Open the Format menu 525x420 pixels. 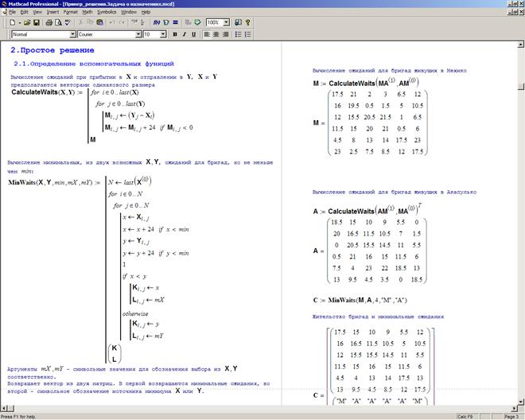(x=70, y=12)
